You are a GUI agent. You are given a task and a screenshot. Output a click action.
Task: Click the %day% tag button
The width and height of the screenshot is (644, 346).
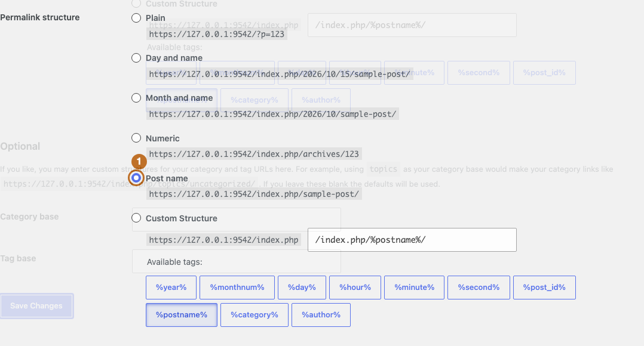[x=302, y=288]
